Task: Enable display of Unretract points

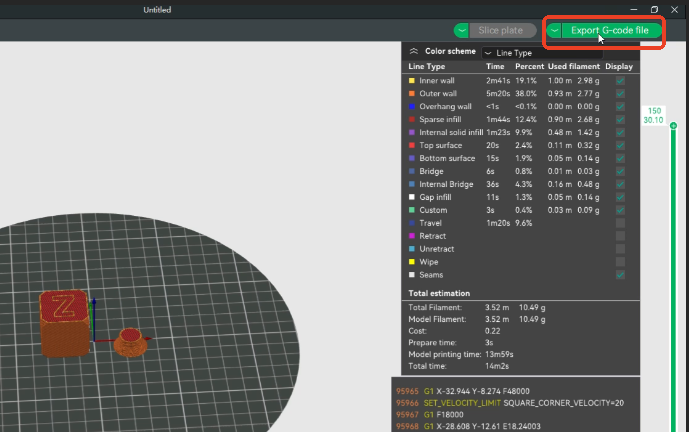Action: coord(620,249)
